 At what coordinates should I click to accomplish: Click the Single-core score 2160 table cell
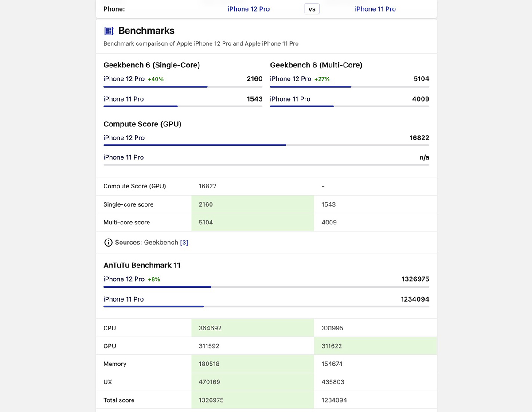point(206,204)
